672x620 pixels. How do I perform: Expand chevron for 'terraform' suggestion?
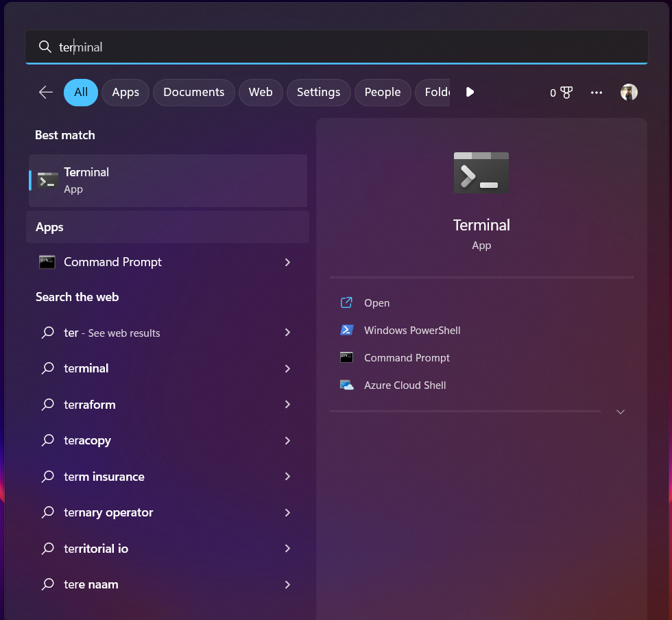287,405
